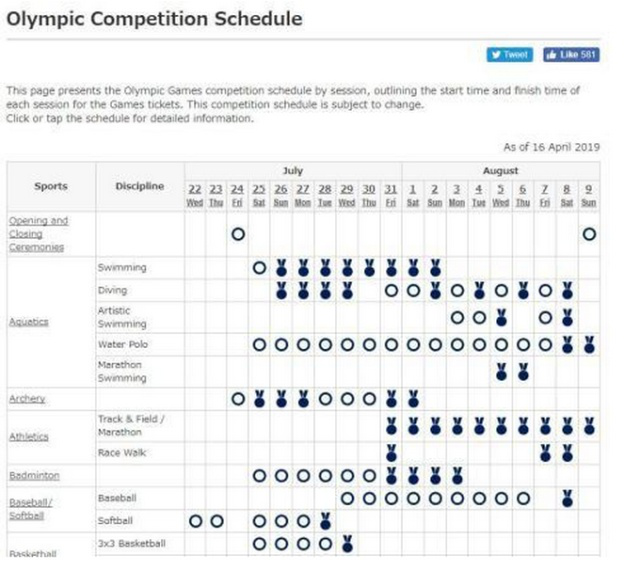
Task: Select the Swimming session circle on July 25
Action: point(260,268)
